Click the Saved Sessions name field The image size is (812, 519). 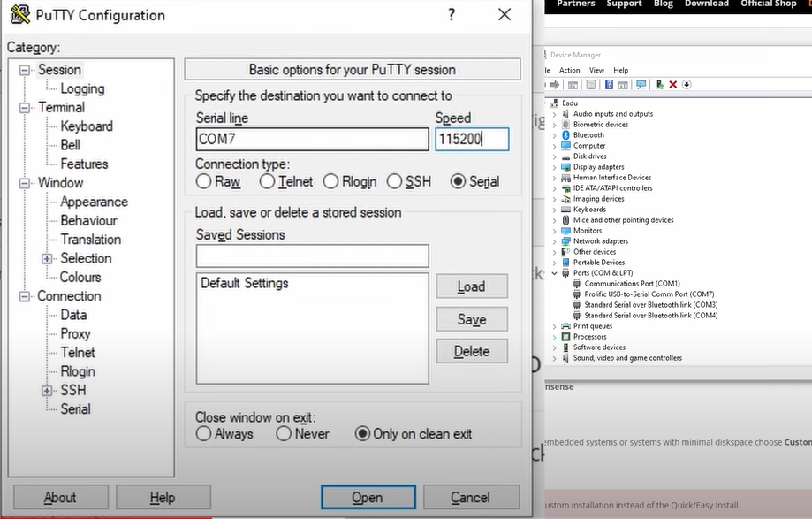(x=312, y=256)
